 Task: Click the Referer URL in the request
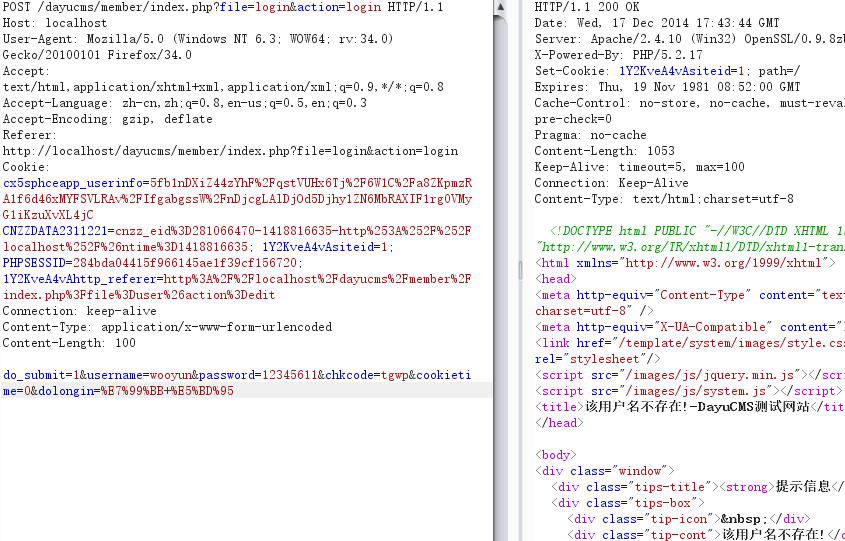pyautogui.click(x=231, y=151)
